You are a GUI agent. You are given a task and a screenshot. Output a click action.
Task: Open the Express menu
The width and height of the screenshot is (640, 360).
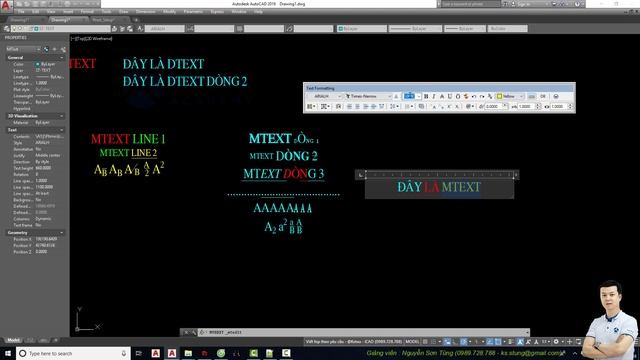[217, 12]
